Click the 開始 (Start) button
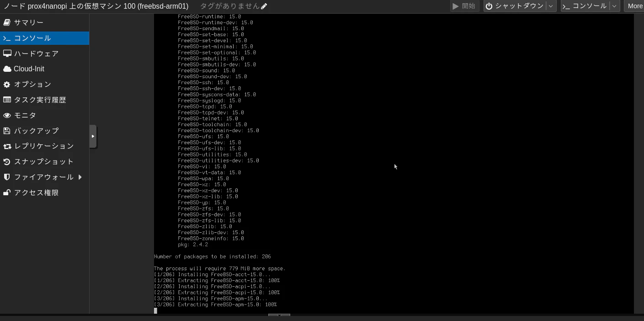Screen dimensions: 644x321 click(x=464, y=6)
